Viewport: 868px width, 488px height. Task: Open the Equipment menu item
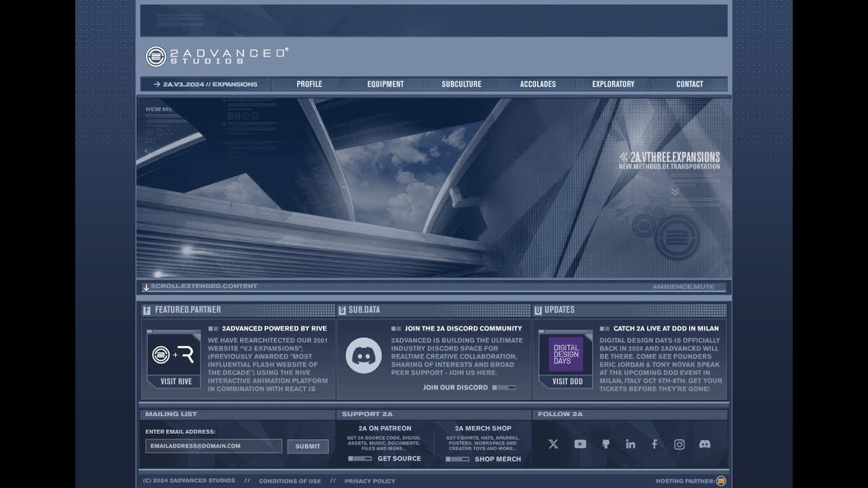[x=386, y=84]
